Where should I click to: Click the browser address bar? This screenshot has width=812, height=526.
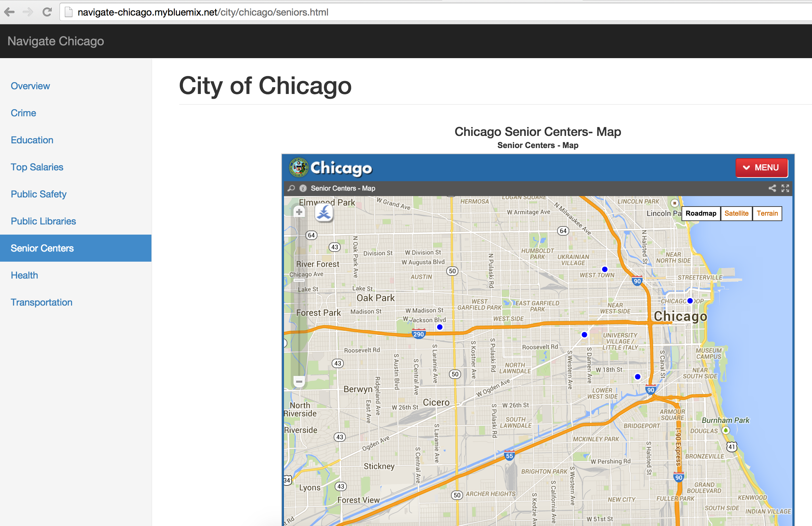coord(409,12)
